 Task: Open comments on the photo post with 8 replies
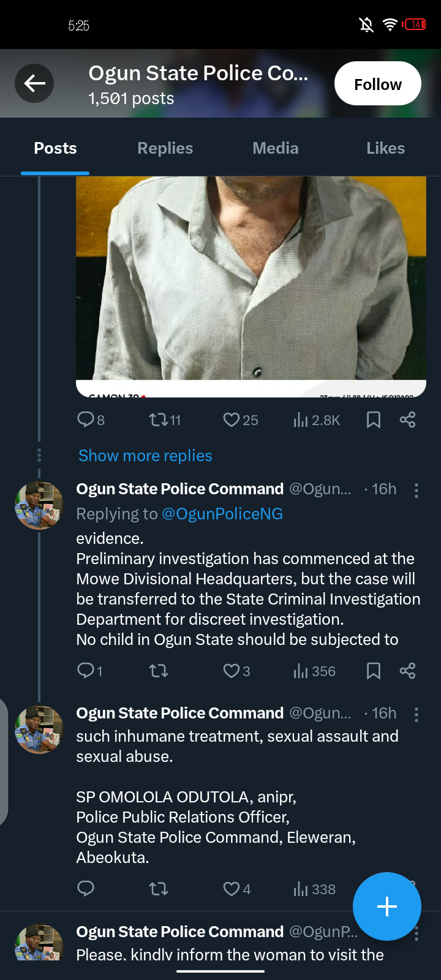(91, 420)
